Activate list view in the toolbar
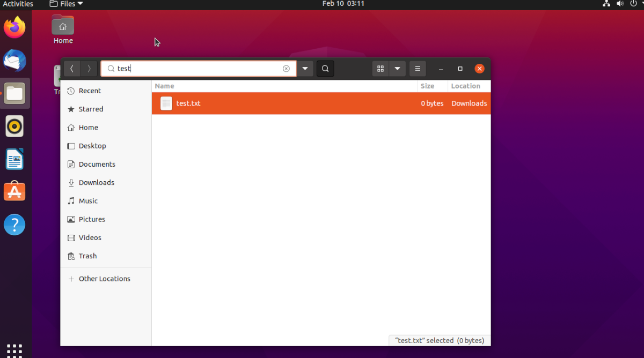644x358 pixels. [418, 69]
